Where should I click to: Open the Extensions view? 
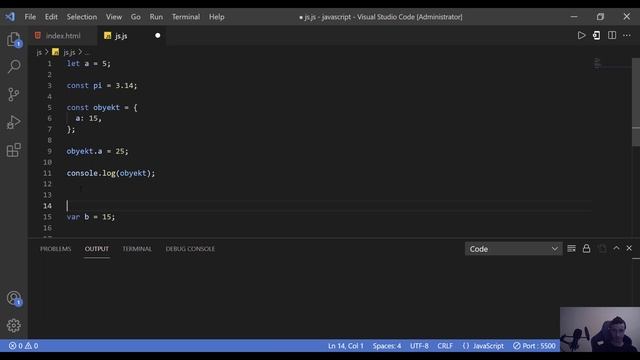pos(14,150)
